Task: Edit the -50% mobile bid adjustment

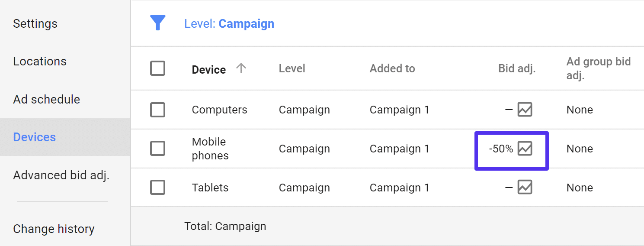Action: click(501, 149)
